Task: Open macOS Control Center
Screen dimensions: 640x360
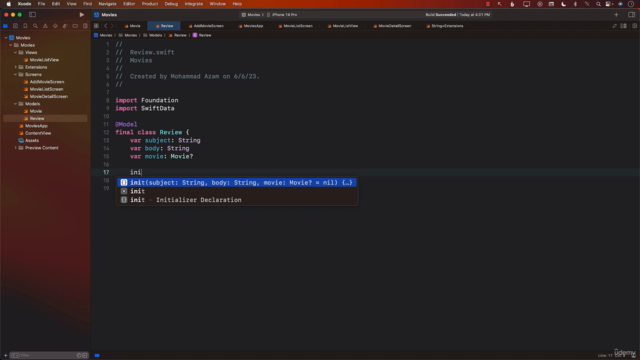Action: point(609,4)
